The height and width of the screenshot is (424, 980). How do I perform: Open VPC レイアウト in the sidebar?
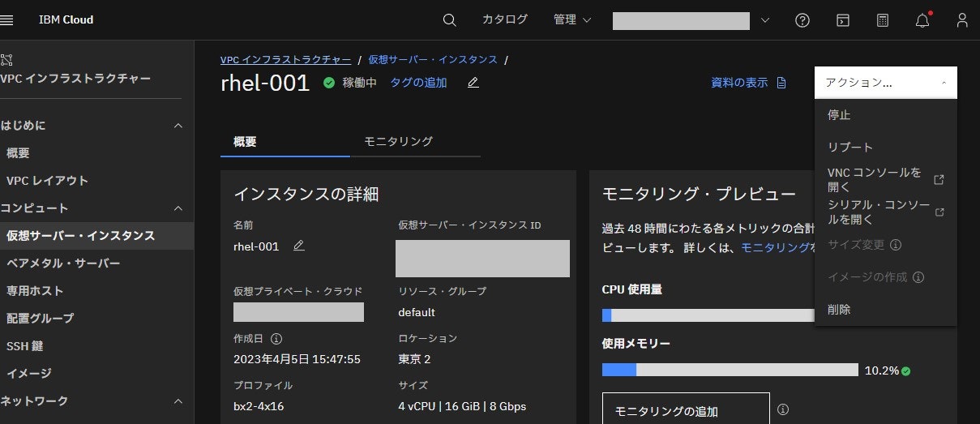[x=97, y=181]
